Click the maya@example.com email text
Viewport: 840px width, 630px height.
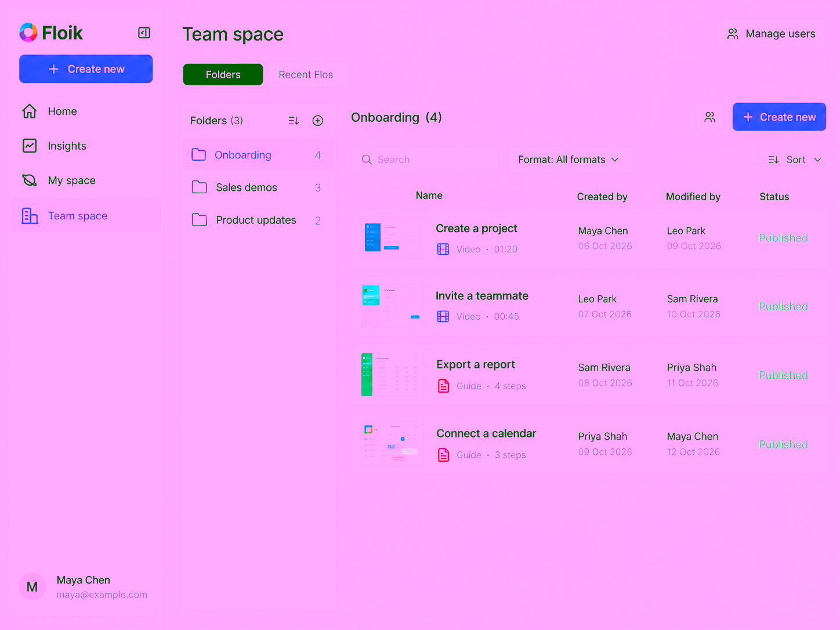pos(102,595)
